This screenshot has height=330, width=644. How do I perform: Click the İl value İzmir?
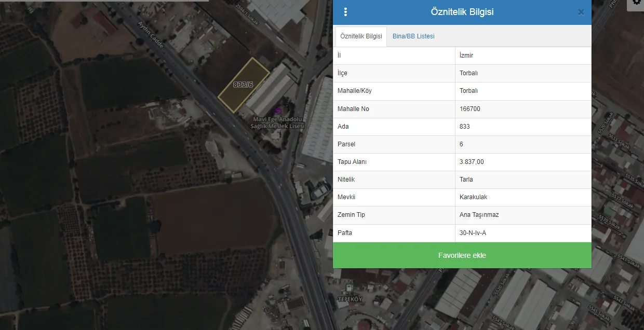coord(466,56)
